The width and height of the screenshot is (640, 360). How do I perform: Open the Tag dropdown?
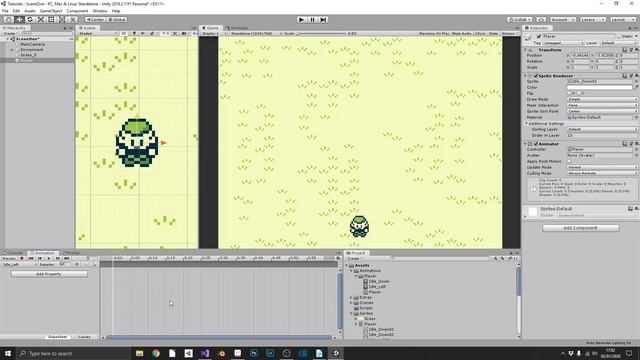pos(563,43)
